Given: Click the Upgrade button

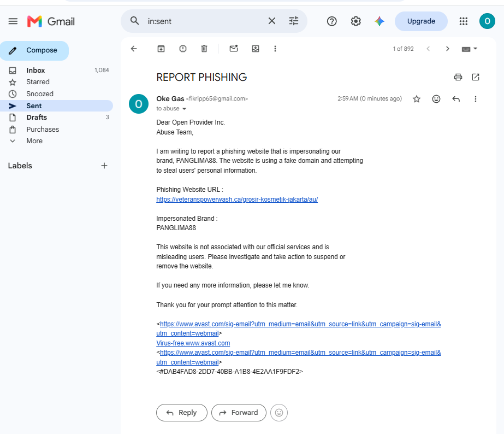Looking at the screenshot, I should point(421,21).
